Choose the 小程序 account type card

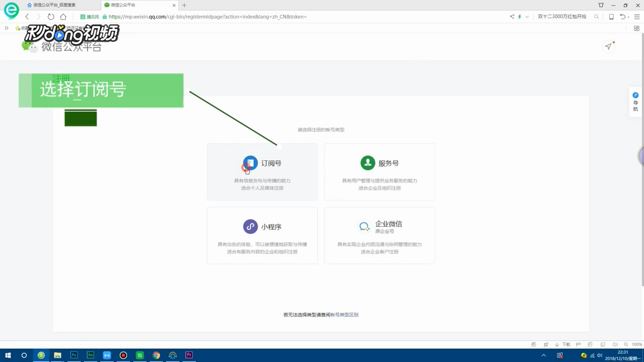tap(262, 235)
